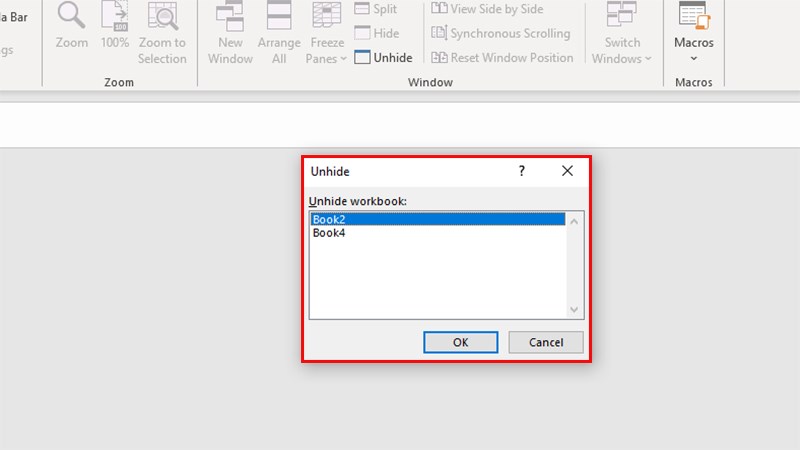Click Unhide in the ribbon
This screenshot has height=450, width=800.
(x=383, y=58)
